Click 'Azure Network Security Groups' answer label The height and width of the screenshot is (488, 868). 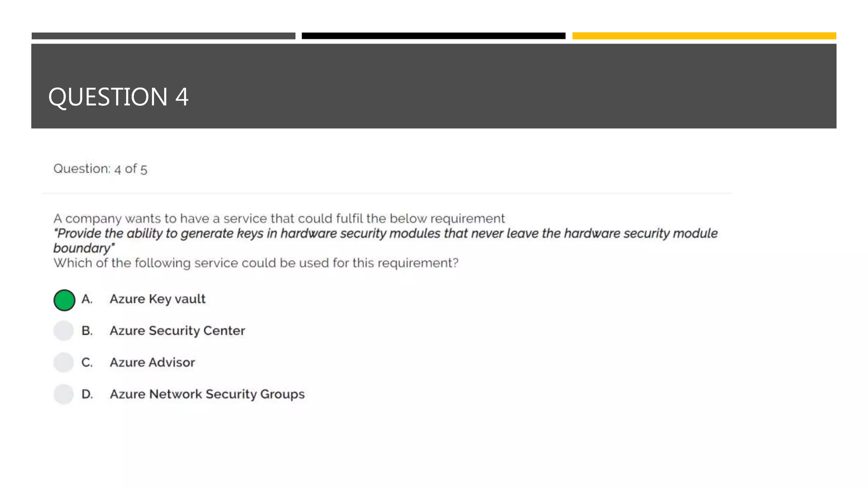[x=207, y=394]
